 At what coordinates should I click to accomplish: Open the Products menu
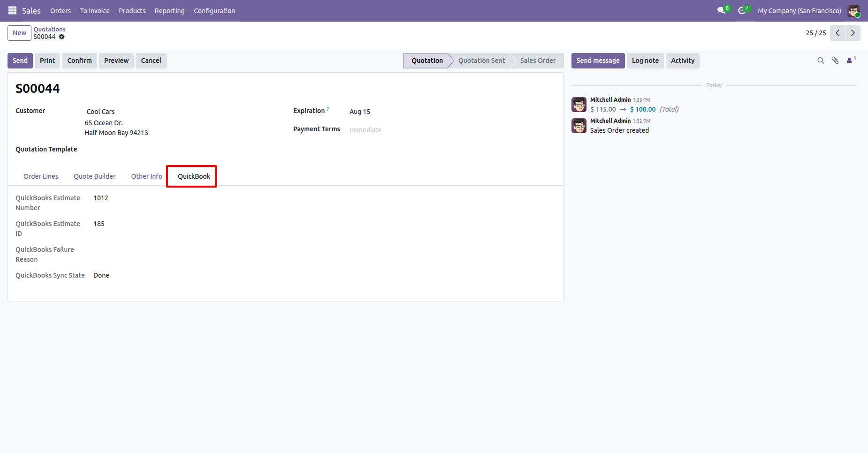click(132, 10)
